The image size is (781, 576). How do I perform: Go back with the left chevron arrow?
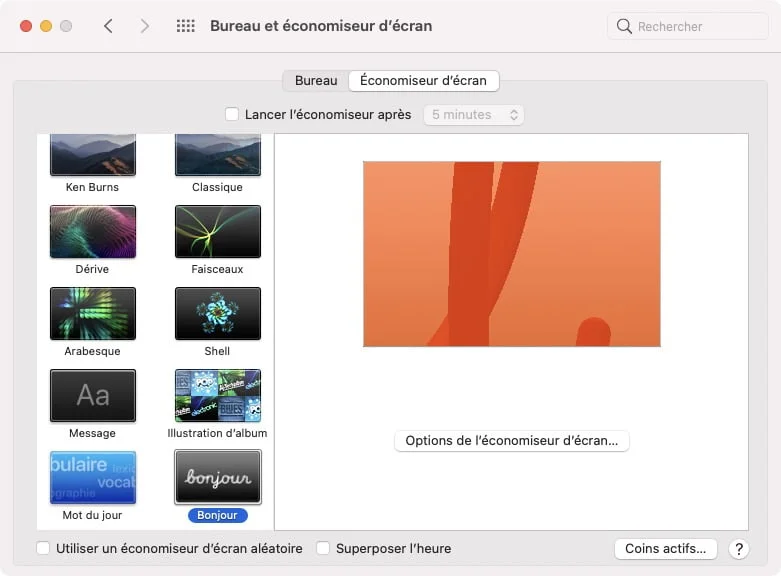pos(108,26)
